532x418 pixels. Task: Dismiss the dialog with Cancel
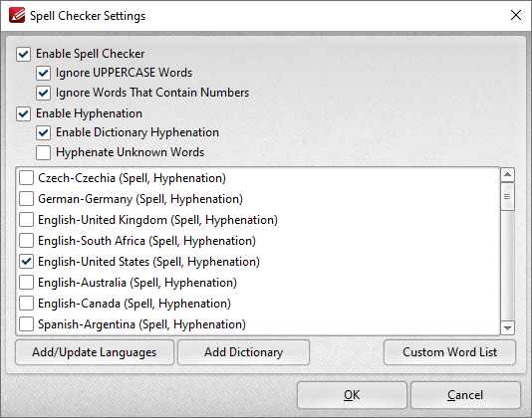(x=465, y=395)
